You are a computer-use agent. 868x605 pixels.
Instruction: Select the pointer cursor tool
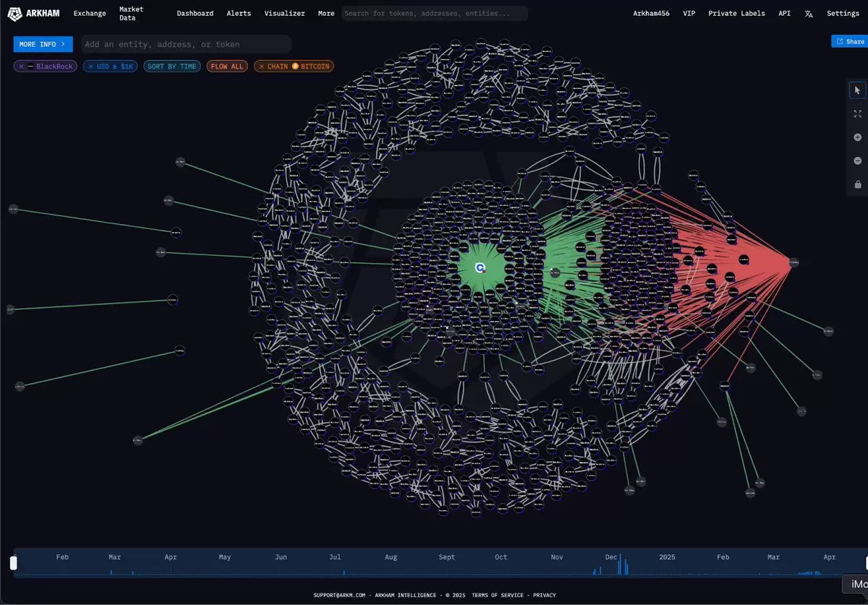coord(857,90)
